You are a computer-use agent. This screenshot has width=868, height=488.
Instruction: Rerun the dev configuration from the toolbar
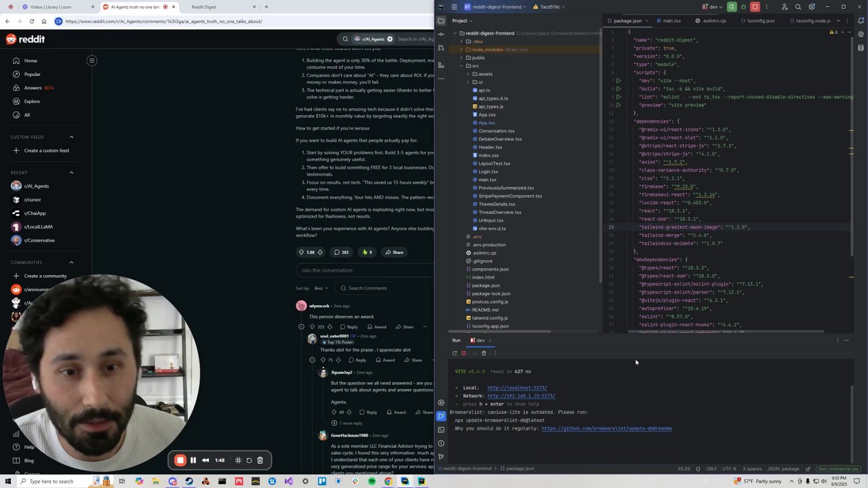[732, 7]
